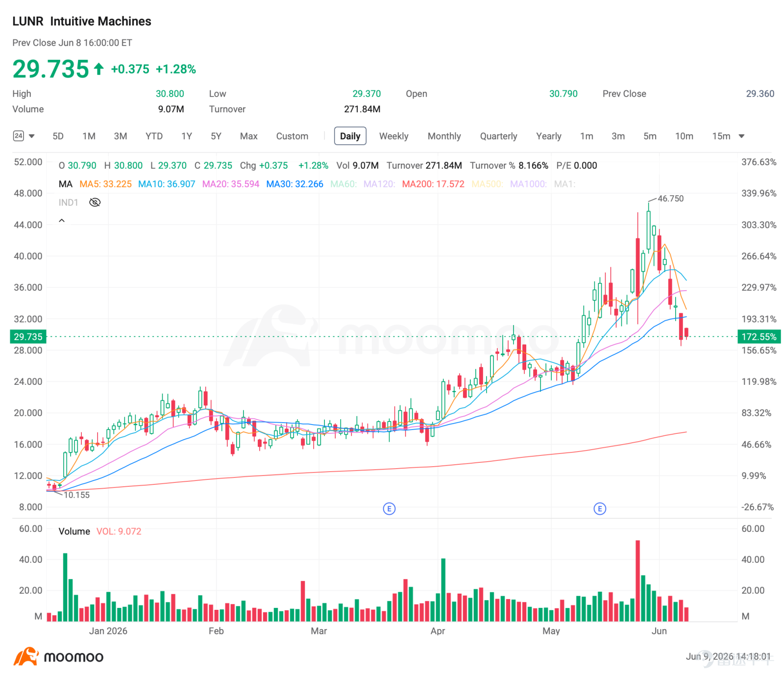Screen dimensions: 784x677
Task: Collapse the indicator legend with the caret
Action: click(x=62, y=221)
